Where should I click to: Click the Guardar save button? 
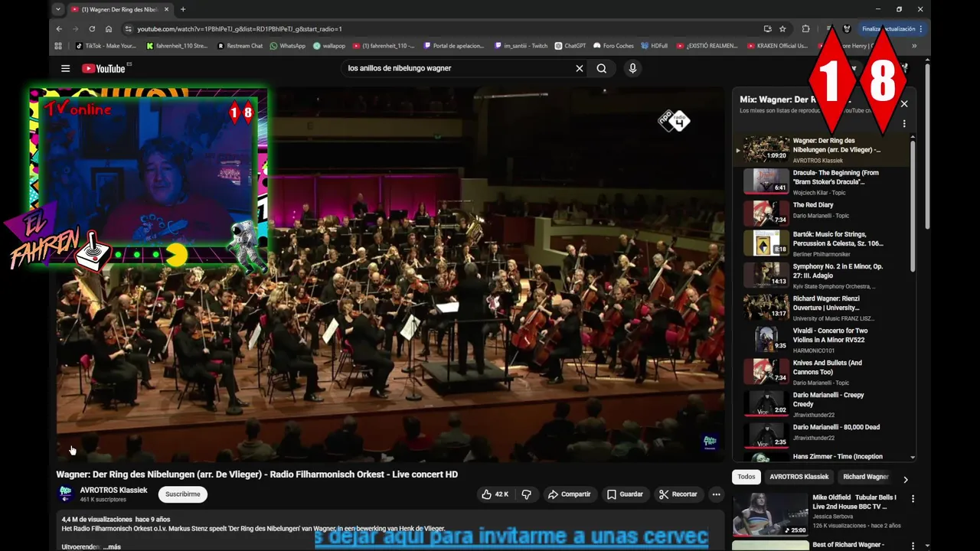point(625,494)
